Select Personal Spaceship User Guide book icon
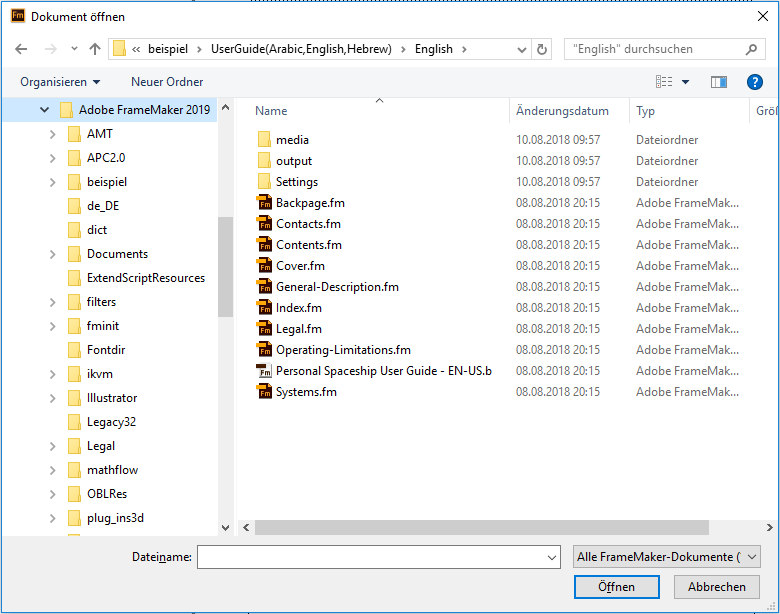Image resolution: width=780 pixels, height=614 pixels. tap(264, 371)
